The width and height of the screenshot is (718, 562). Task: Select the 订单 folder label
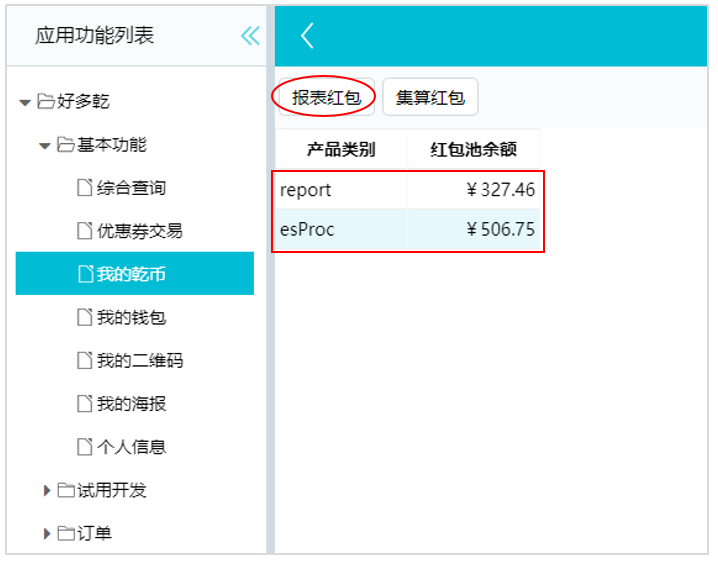tap(94, 534)
